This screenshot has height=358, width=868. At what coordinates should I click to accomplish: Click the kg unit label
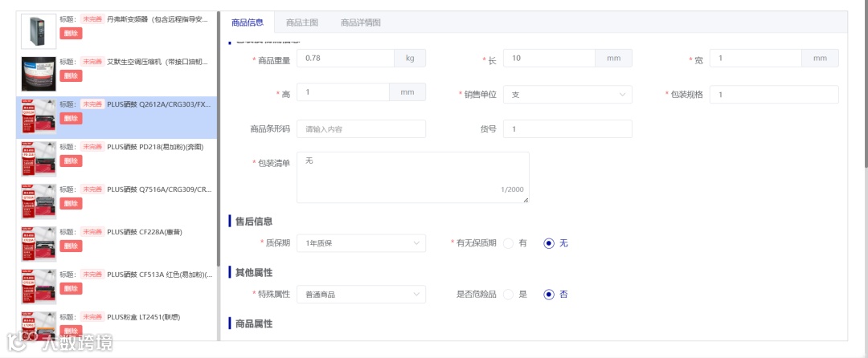pos(410,58)
